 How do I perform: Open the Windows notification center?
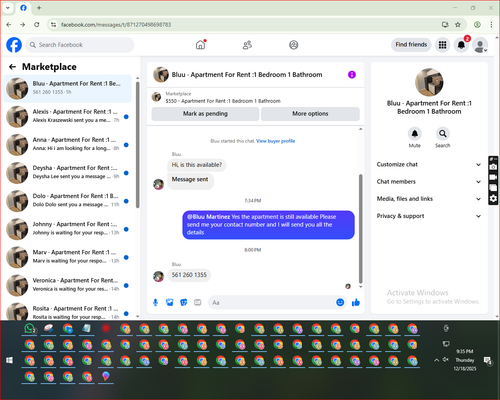click(x=488, y=360)
